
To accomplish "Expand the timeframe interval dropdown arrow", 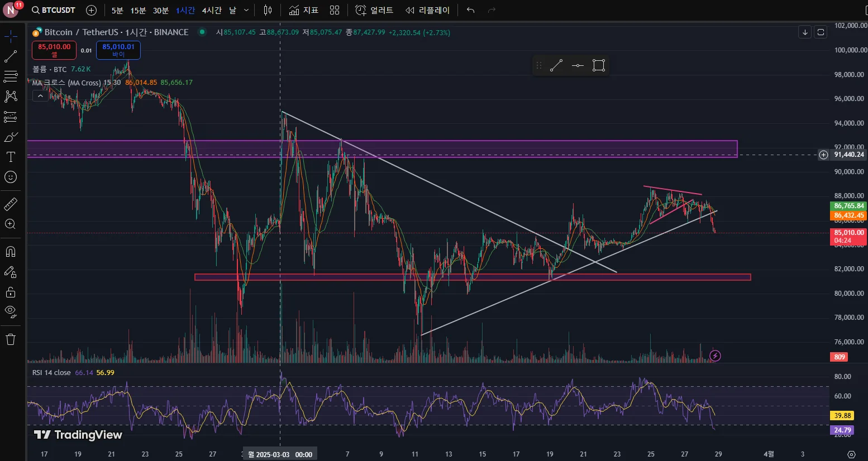I will pos(246,10).
